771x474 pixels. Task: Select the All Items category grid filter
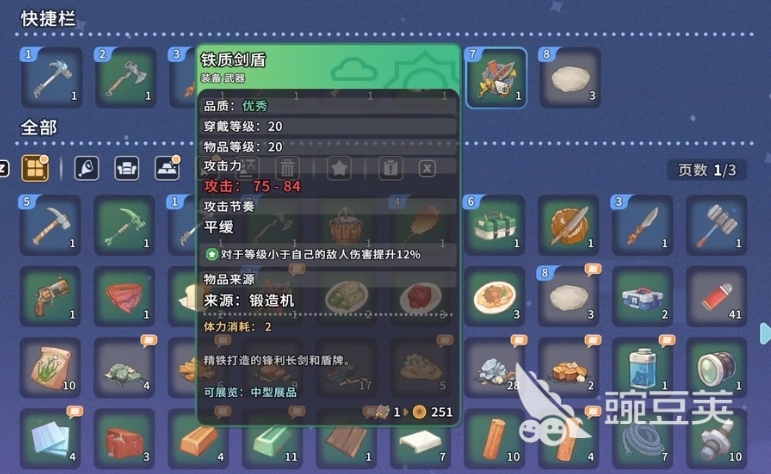[x=35, y=169]
